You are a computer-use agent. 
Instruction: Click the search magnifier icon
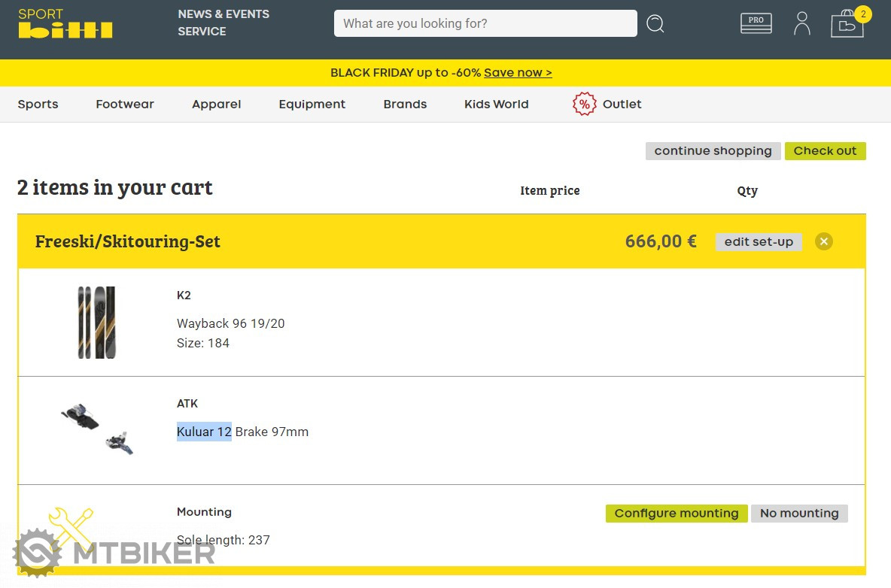655,24
